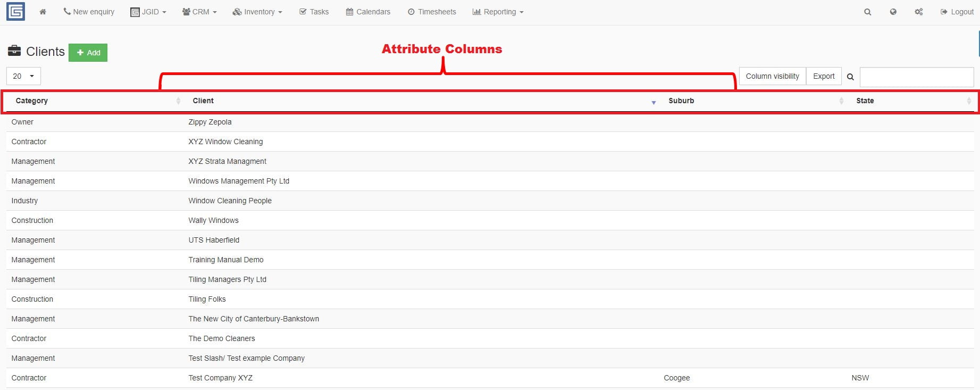Click the descending sort arrow on the Client column
980x390 pixels.
pos(654,102)
